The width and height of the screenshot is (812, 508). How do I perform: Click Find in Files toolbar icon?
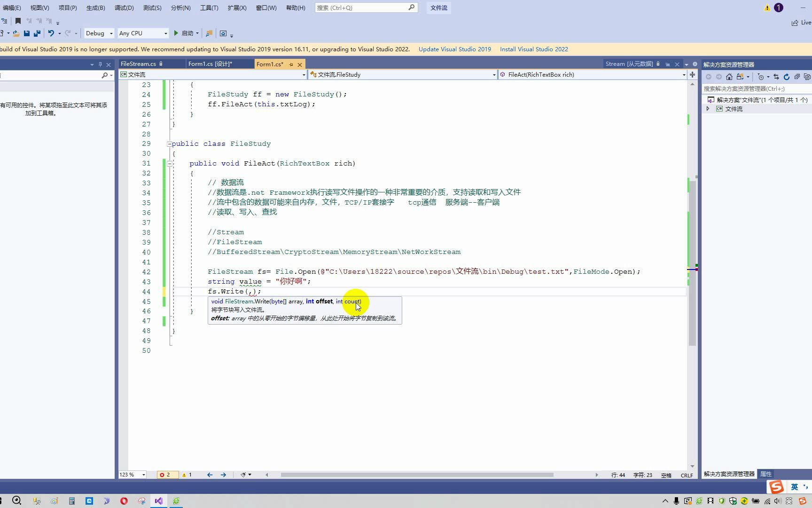click(x=209, y=33)
